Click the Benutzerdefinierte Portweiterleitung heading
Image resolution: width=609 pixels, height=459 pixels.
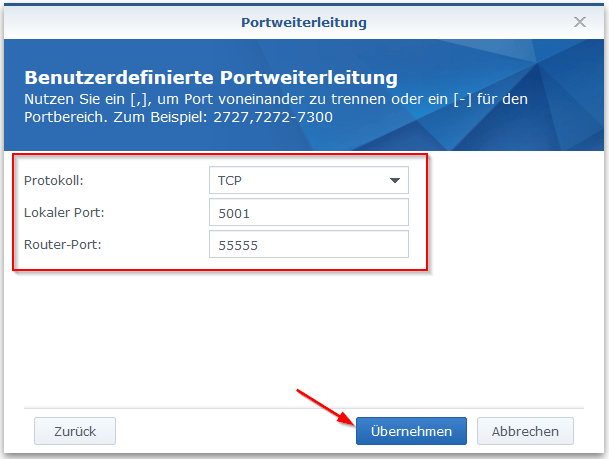(211, 77)
